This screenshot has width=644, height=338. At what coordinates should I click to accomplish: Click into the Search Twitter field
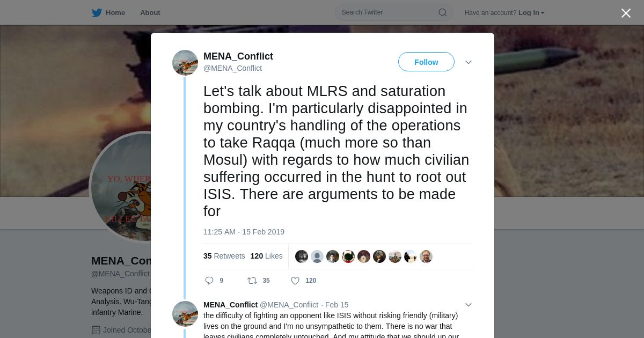[x=386, y=12]
